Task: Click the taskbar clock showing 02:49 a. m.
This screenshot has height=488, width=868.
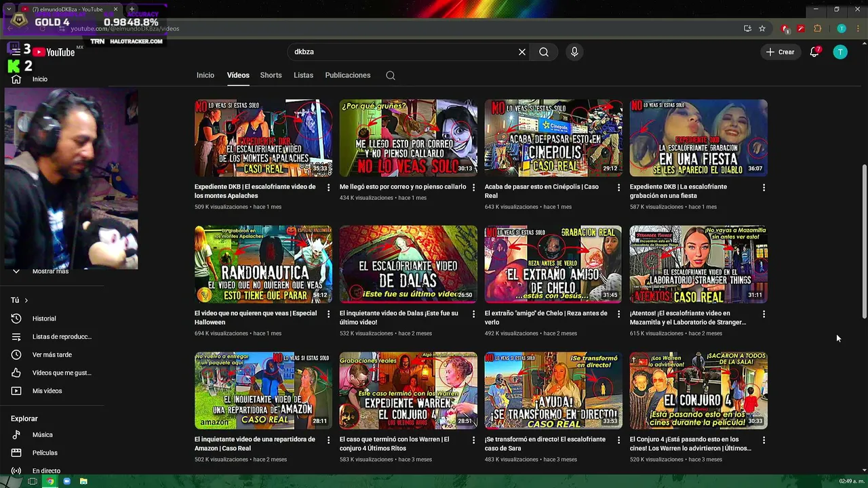Action: coord(852,481)
